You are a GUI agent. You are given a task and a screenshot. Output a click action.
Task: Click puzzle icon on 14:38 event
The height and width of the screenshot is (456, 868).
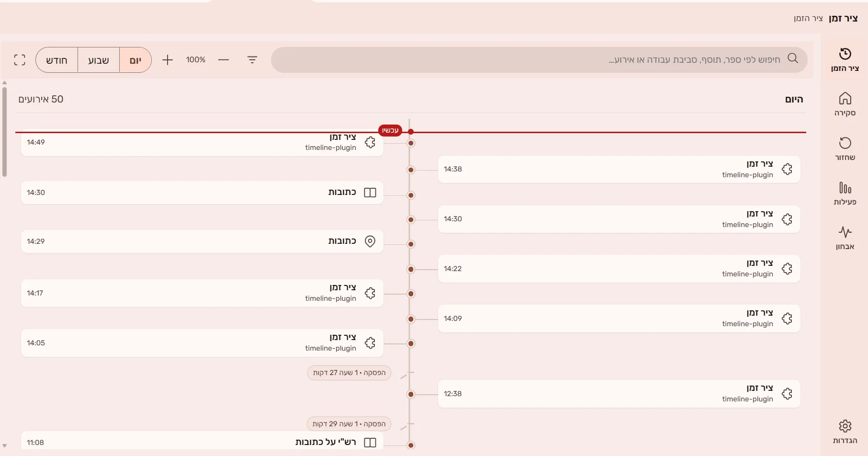click(x=787, y=169)
